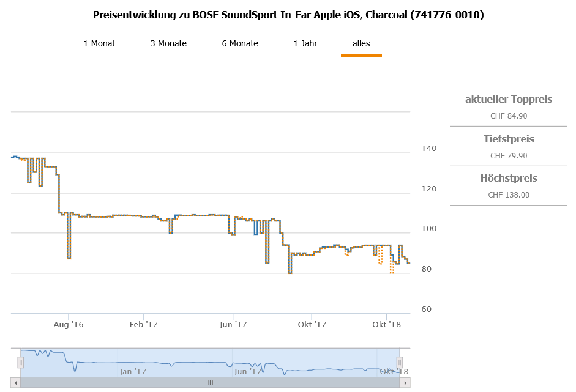
Task: Click the aktueller Toppreis heading
Action: [509, 99]
